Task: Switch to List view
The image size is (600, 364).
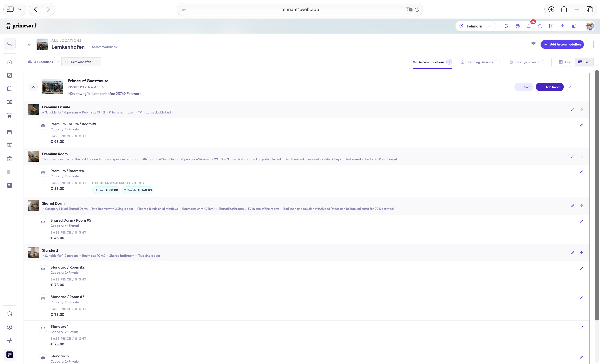Action: [x=584, y=62]
